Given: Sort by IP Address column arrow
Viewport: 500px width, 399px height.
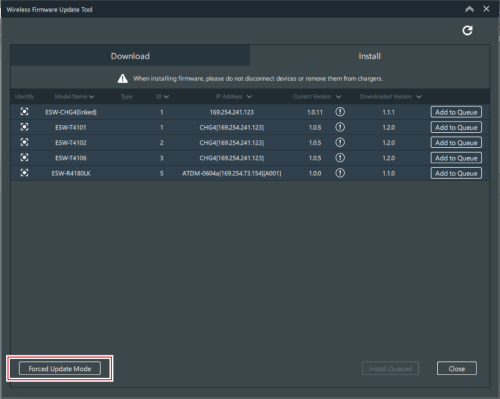Looking at the screenshot, I should tap(249, 97).
